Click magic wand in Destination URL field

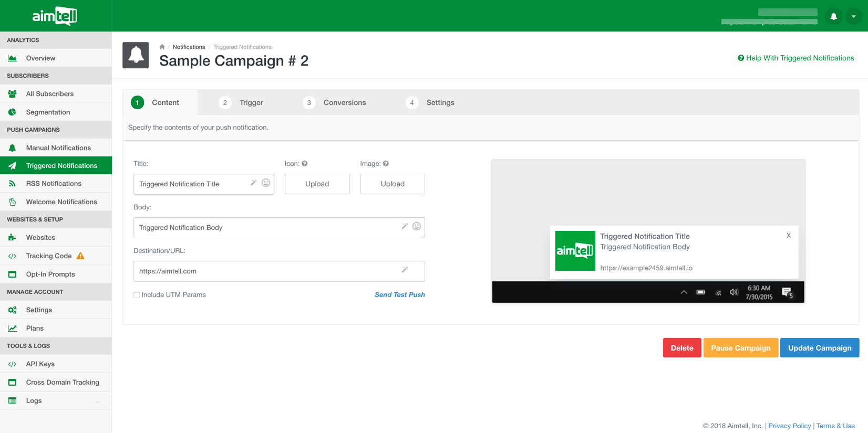pyautogui.click(x=405, y=270)
